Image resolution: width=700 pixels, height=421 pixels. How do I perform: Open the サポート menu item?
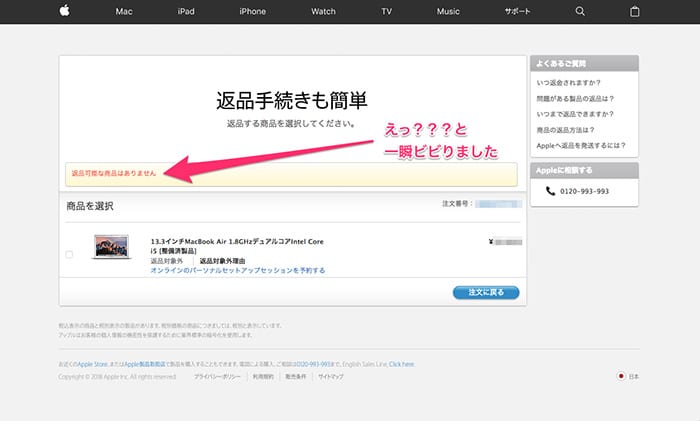click(x=517, y=11)
